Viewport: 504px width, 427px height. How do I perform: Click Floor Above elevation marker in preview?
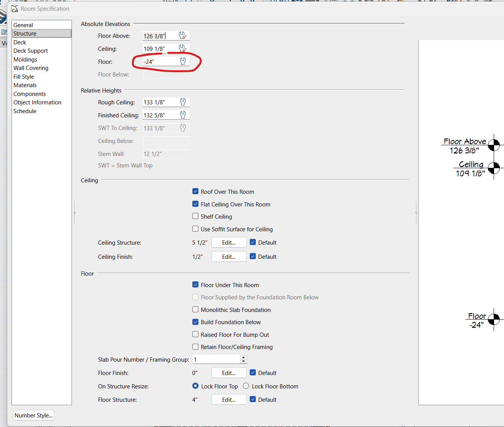494,145
